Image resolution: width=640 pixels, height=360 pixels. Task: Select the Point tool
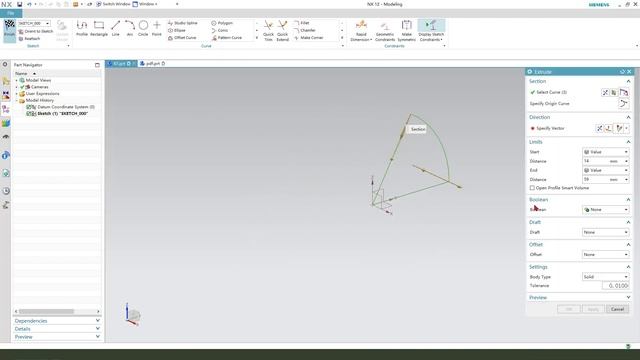click(157, 28)
